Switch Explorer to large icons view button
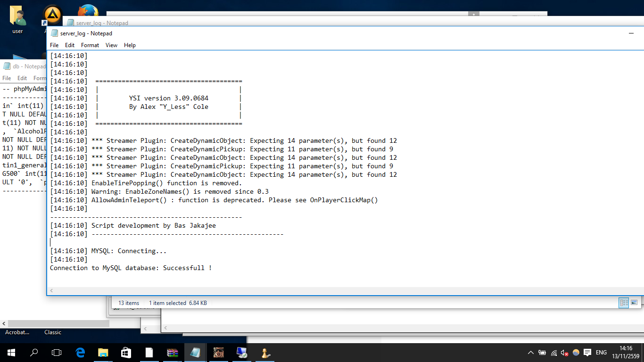The image size is (644, 362). pos(634,303)
